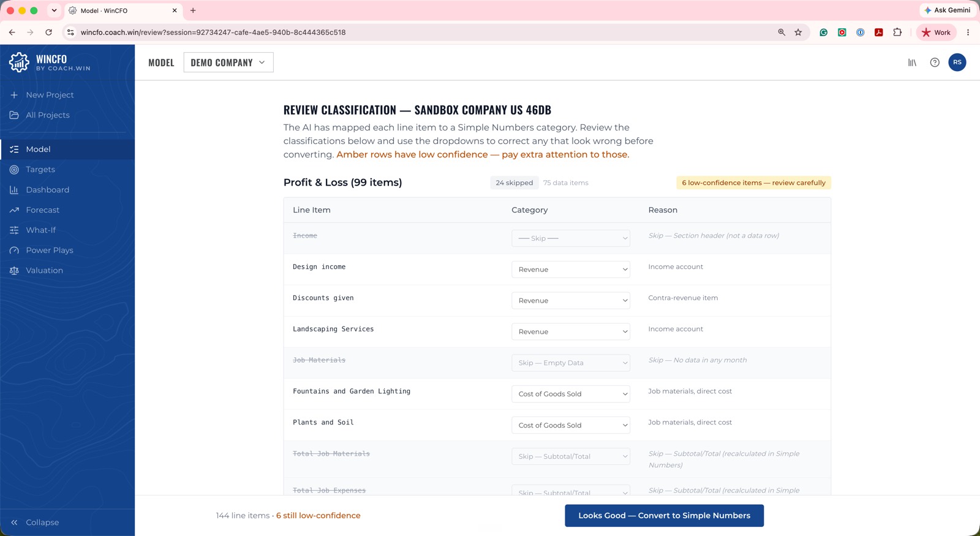
Task: Click the Adobe Acrobat extension icon
Action: click(x=879, y=32)
